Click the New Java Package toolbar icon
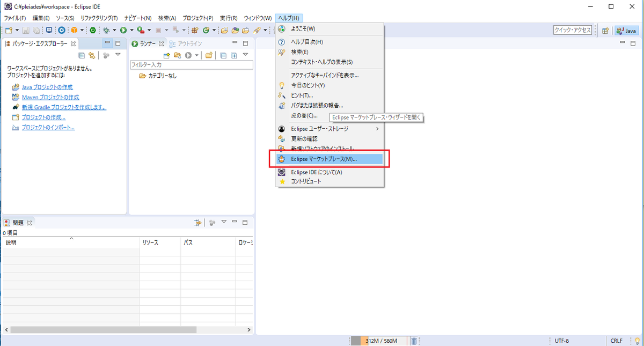Image resolution: width=644 pixels, height=346 pixels. point(195,31)
